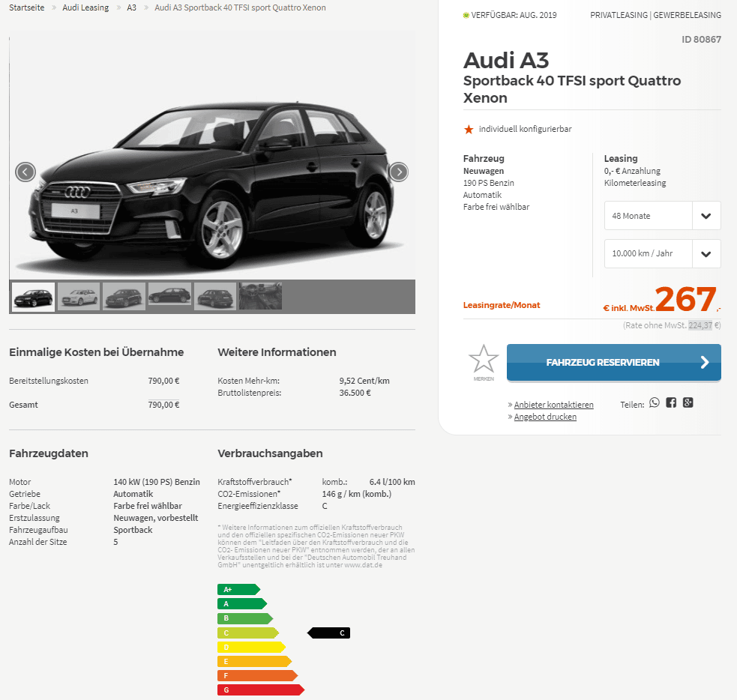The width and height of the screenshot is (737, 700).
Task: Open the 10.000 km / Jahr mileage dropdown
Action: click(662, 253)
